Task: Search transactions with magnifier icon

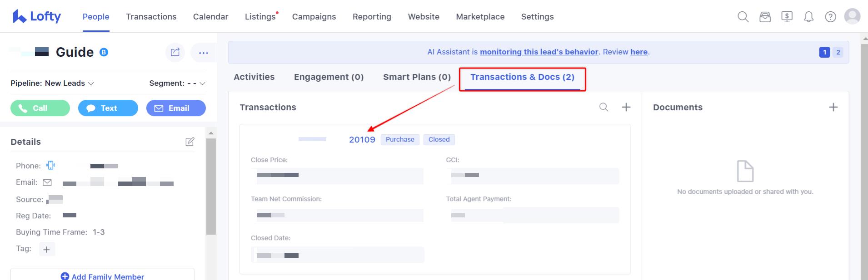Action: click(604, 107)
